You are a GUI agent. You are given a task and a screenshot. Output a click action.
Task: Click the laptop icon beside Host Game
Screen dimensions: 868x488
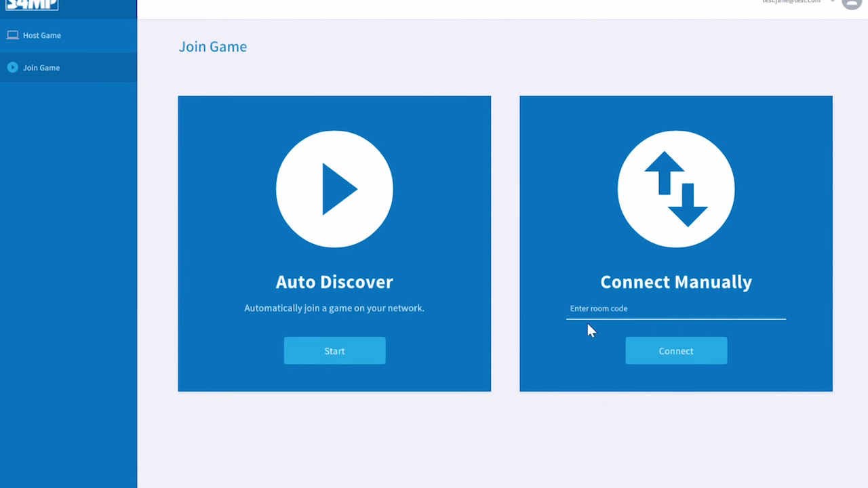click(x=12, y=35)
